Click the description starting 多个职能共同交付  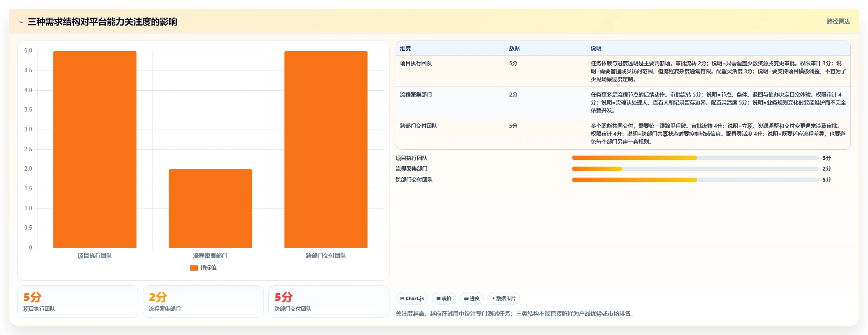point(718,134)
